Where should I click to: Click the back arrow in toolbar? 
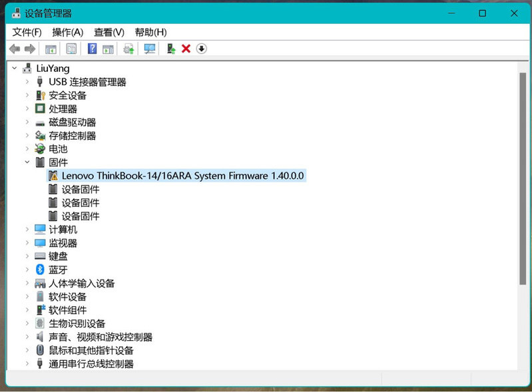point(14,49)
